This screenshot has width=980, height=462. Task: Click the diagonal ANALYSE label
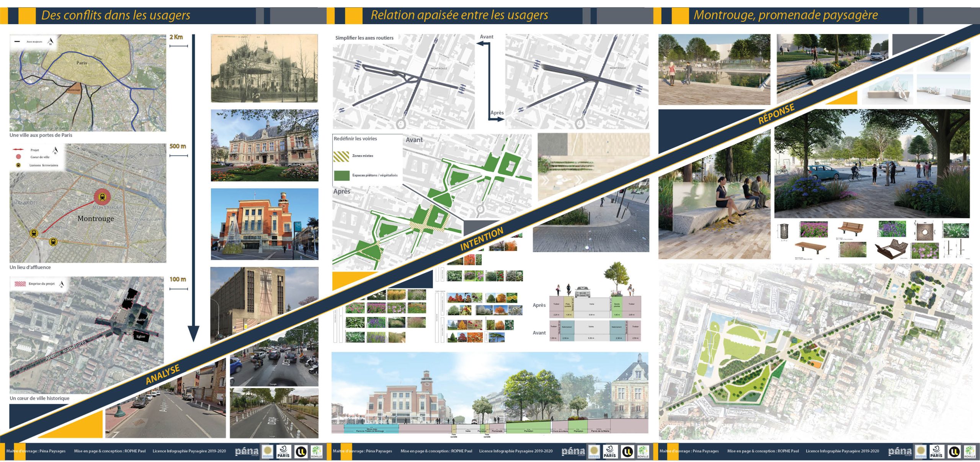click(163, 374)
